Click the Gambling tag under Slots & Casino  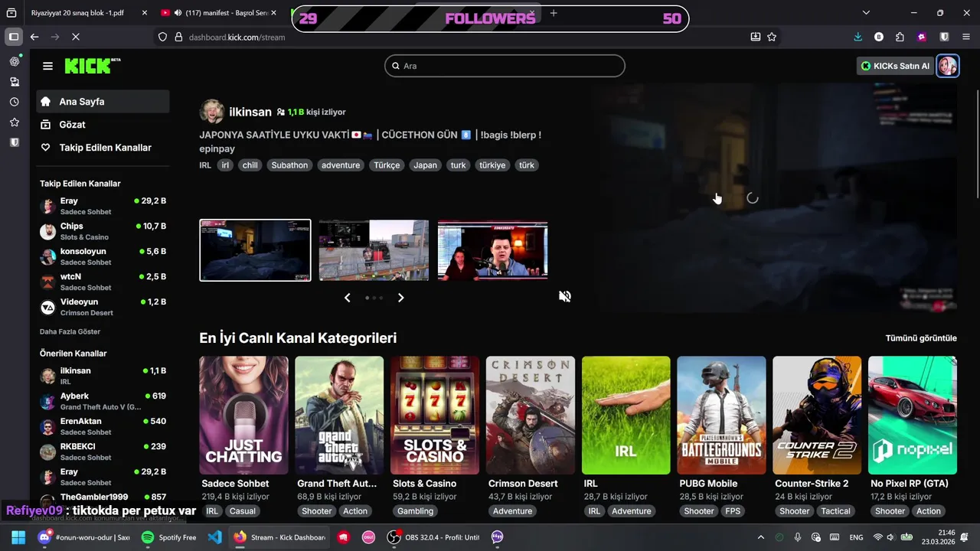click(x=415, y=511)
